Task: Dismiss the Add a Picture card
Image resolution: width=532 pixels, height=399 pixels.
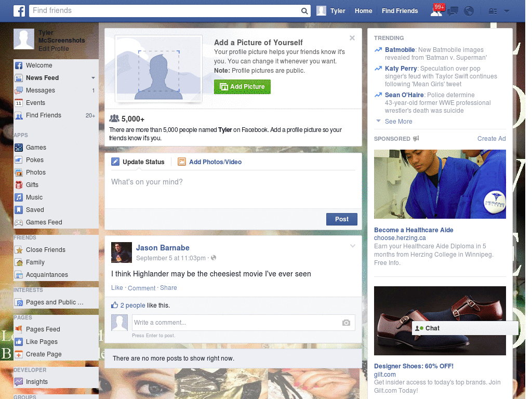Action: (x=352, y=38)
